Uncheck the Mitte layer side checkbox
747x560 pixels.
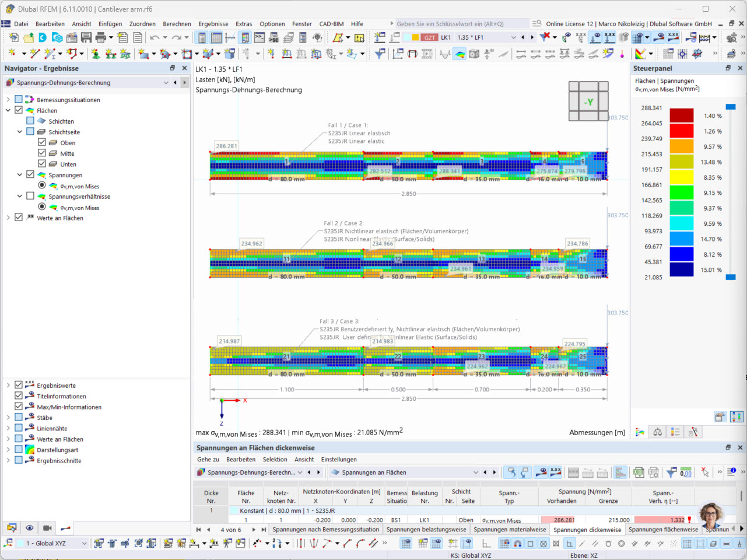(x=42, y=153)
